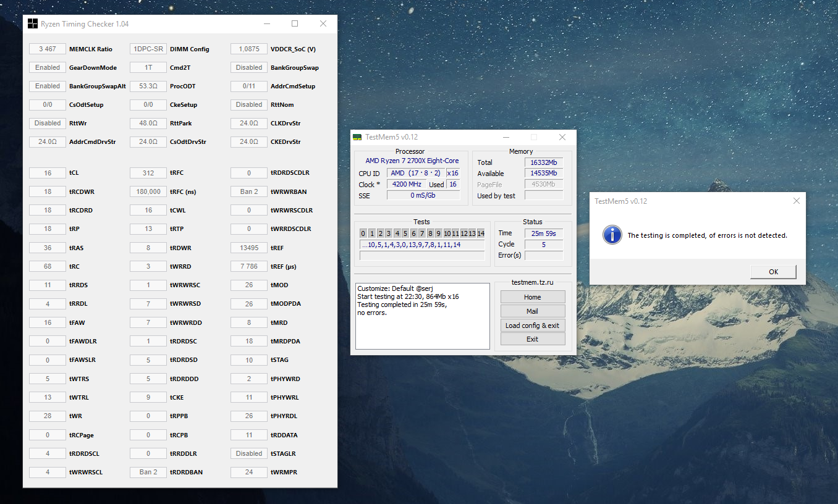Open the Home page from TestMem5
Screen dimensions: 838x504
[533, 297]
